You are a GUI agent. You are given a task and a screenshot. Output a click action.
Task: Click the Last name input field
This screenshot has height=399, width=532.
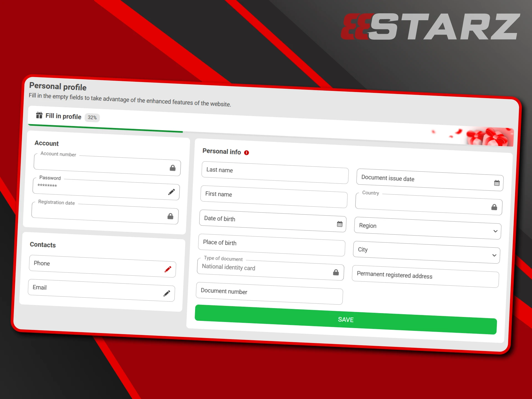[275, 173]
